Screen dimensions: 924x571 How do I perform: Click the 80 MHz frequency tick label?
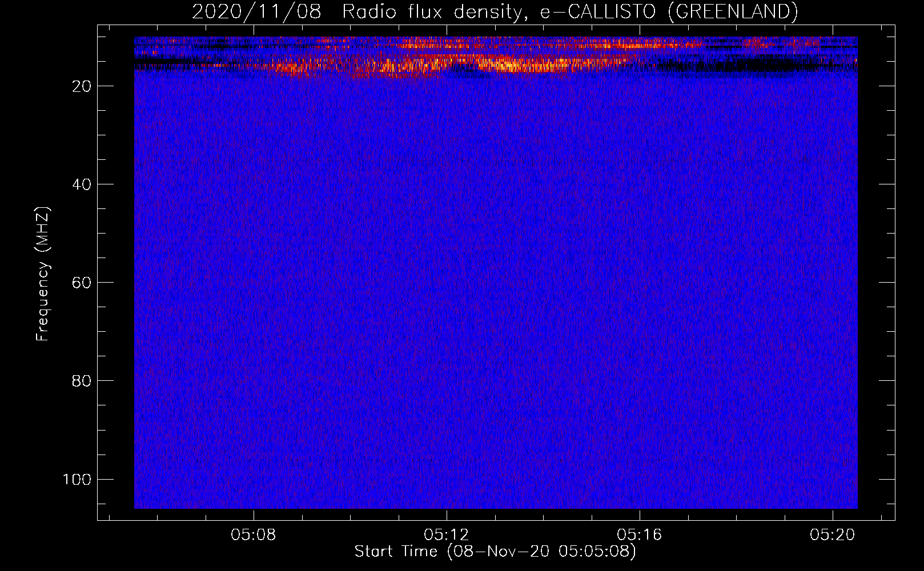tap(82, 381)
